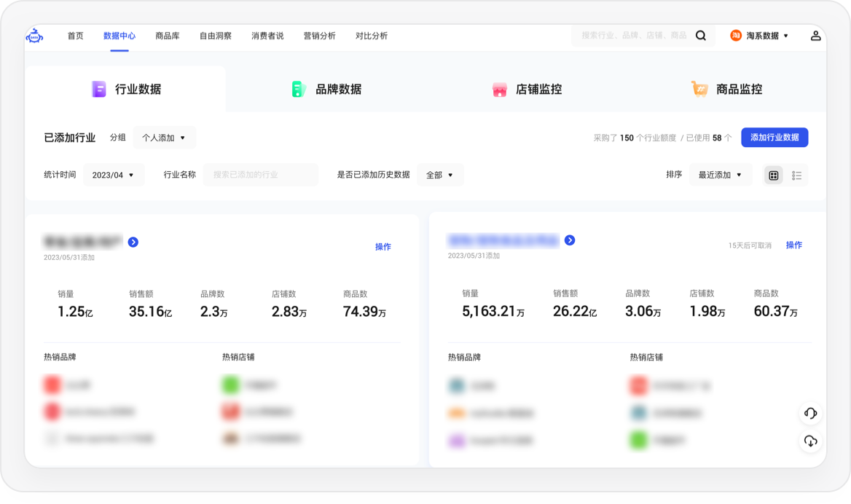Click the orange 淘 platform icon
Image resolution: width=851 pixels, height=504 pixels.
click(736, 36)
